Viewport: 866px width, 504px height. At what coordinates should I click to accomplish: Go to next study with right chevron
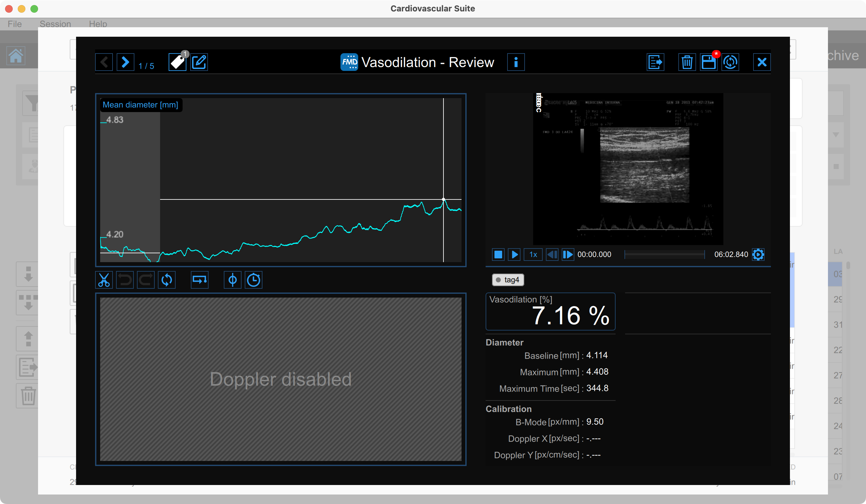pos(125,62)
